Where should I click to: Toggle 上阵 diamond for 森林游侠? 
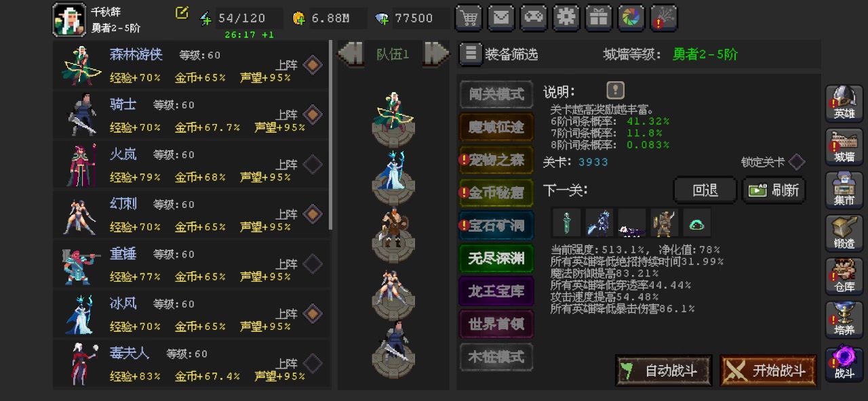[313, 65]
